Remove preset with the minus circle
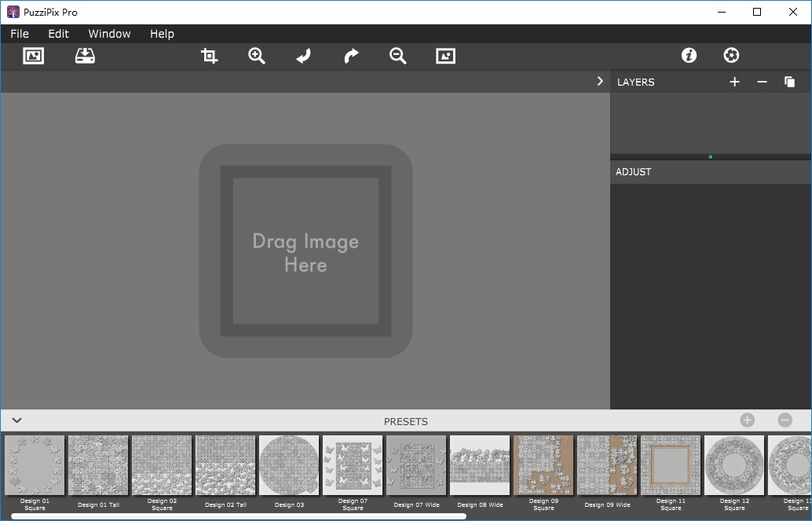The width and height of the screenshot is (812, 521). [785, 420]
